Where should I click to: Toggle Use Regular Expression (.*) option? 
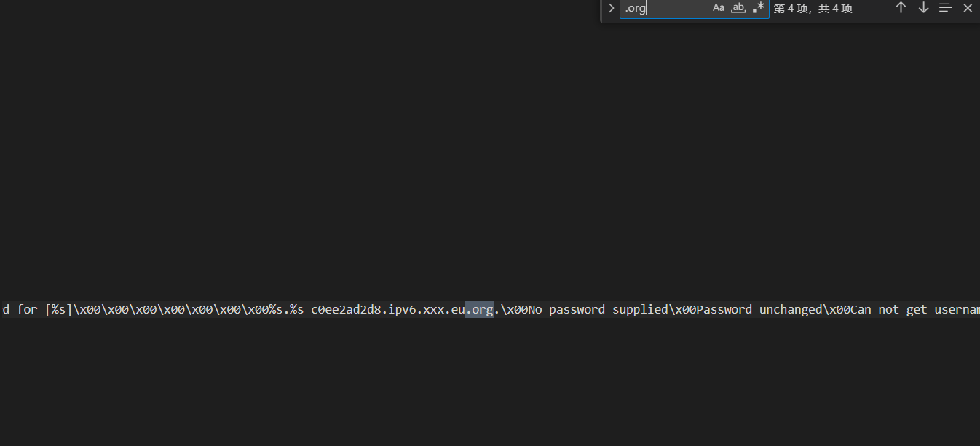point(759,8)
